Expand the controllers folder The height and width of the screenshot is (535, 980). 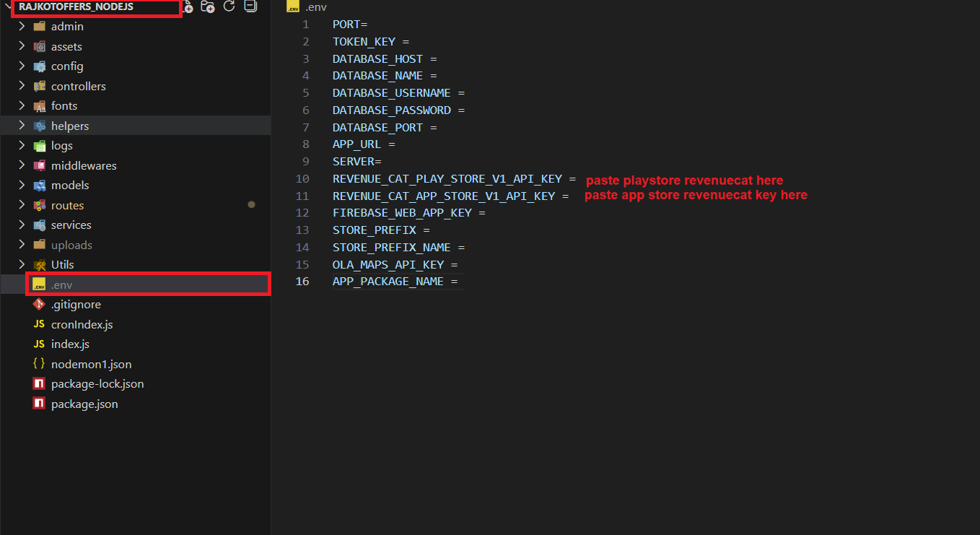pos(78,86)
